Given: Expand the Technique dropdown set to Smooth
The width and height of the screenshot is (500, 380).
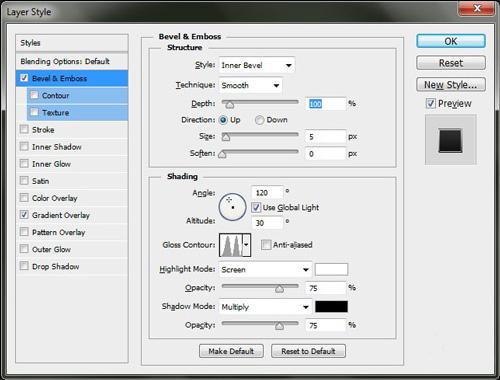Looking at the screenshot, I should (251, 85).
